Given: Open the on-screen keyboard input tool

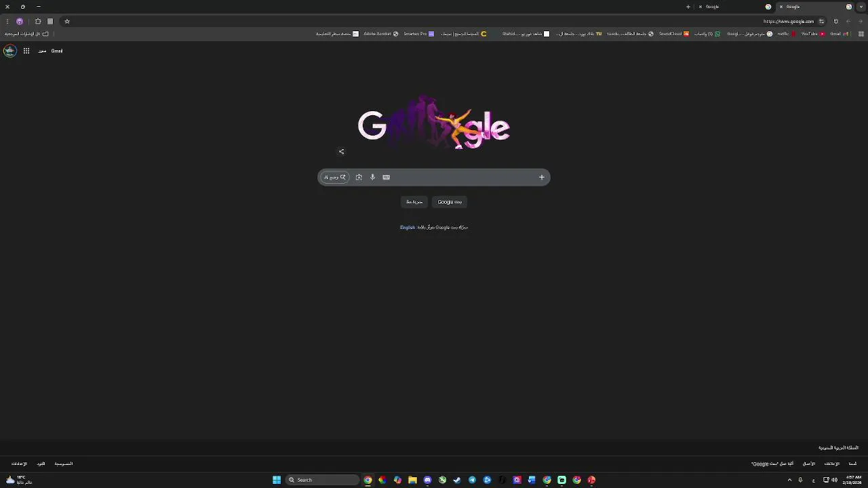Looking at the screenshot, I should [387, 178].
